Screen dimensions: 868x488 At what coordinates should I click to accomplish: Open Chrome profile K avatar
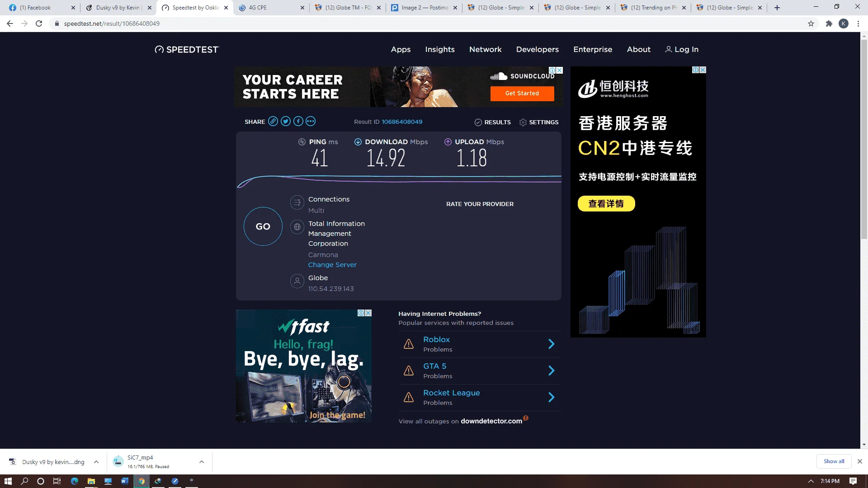[x=844, y=23]
